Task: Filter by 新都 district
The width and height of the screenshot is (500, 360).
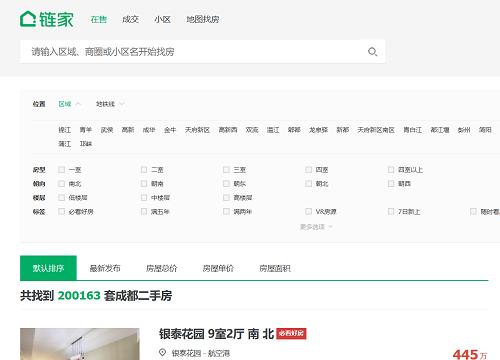Action: (x=343, y=130)
